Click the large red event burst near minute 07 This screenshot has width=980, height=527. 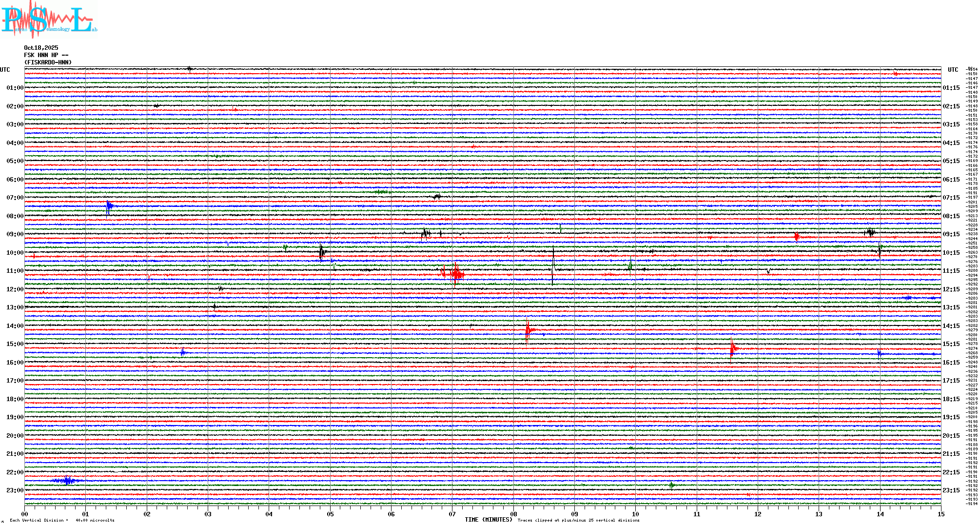click(x=455, y=274)
